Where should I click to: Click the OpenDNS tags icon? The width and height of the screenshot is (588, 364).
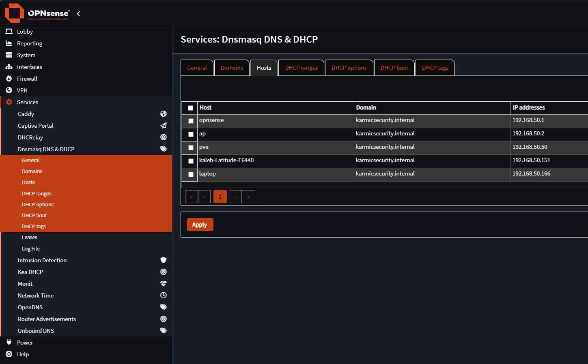(164, 307)
